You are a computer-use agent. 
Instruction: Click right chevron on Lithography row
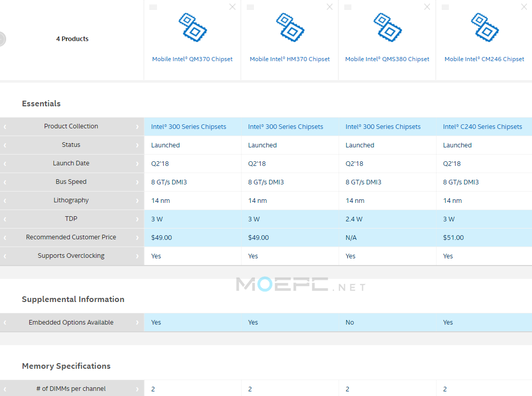click(137, 201)
